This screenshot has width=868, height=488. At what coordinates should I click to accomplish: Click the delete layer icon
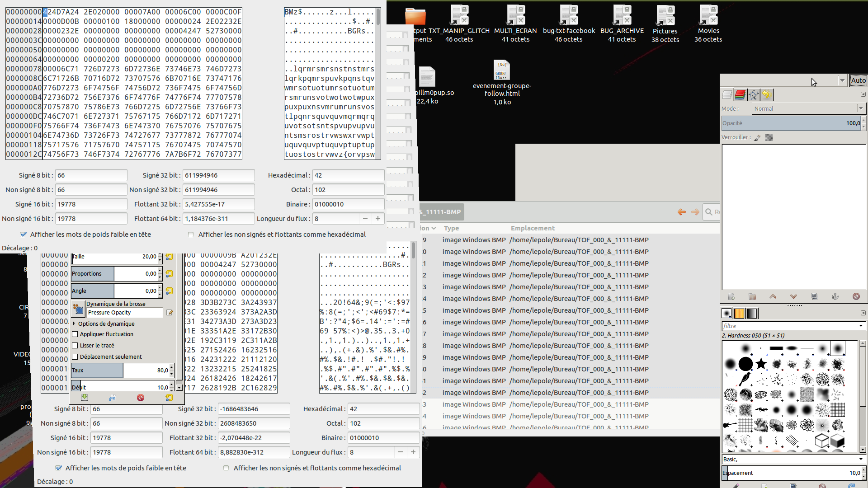coord(856,296)
